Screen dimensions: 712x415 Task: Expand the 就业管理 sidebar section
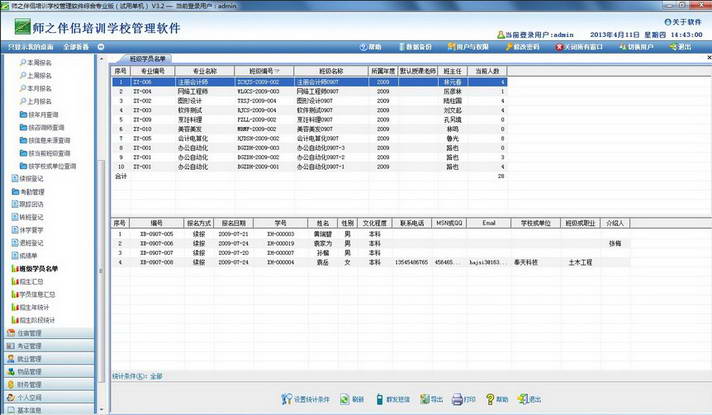pos(48,358)
